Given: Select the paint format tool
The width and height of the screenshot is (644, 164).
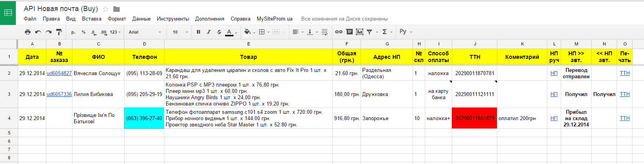Looking at the screenshot, I should 59,32.
